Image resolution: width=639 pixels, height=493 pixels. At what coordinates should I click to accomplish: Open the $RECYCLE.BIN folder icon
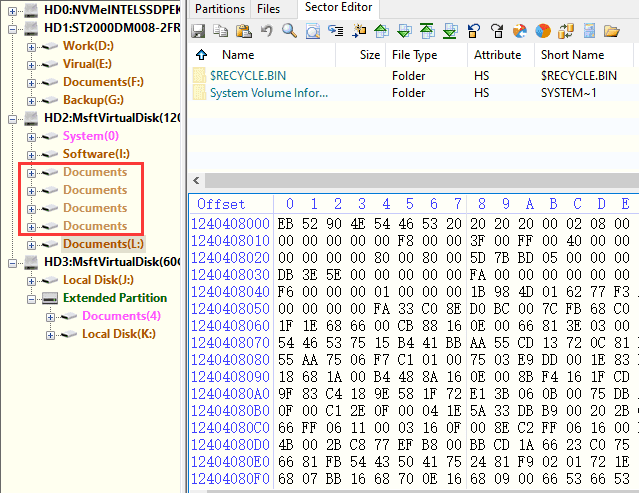pyautogui.click(x=200, y=76)
